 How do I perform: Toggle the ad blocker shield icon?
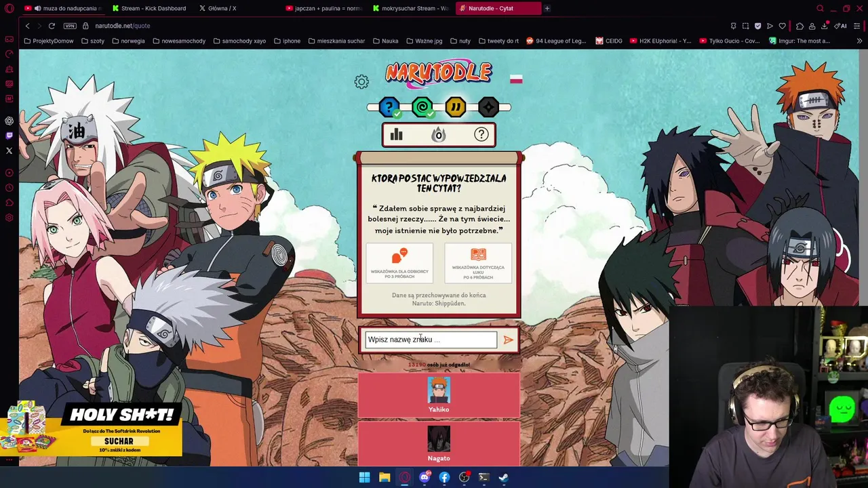pos(757,26)
